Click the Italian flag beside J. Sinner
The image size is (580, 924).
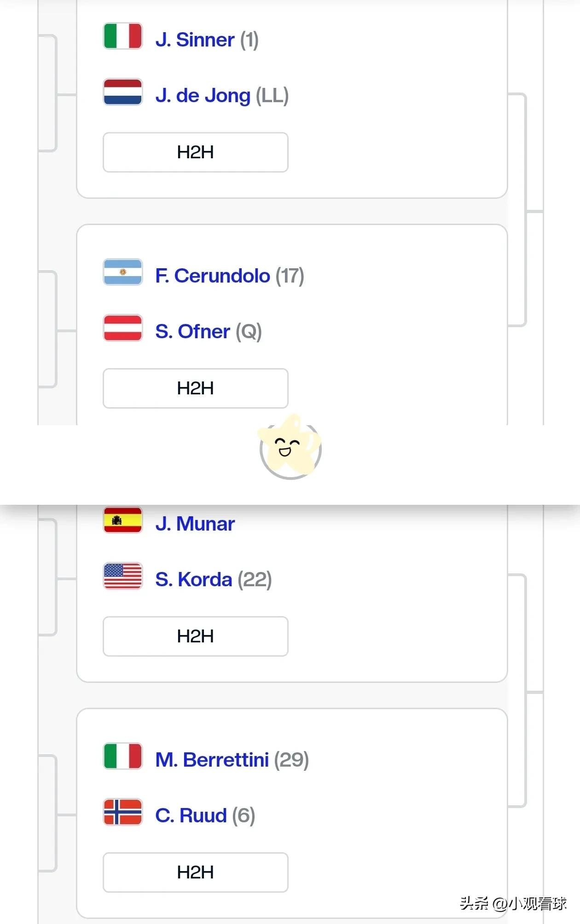[122, 36]
